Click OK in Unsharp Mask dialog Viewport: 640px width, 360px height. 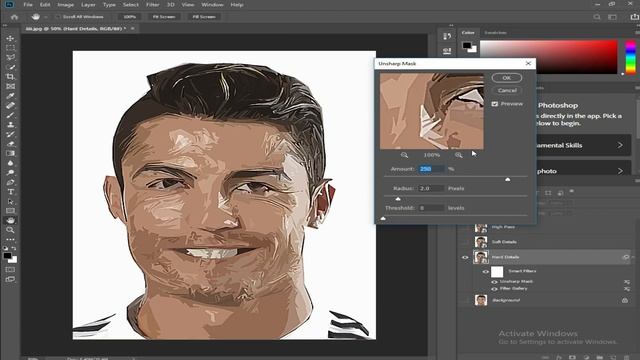pos(507,78)
